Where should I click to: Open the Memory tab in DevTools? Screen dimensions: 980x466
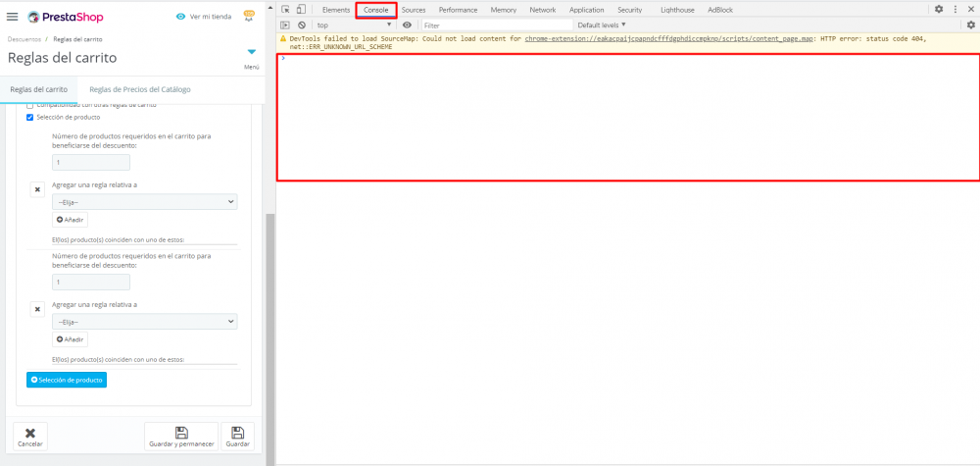pos(503,10)
